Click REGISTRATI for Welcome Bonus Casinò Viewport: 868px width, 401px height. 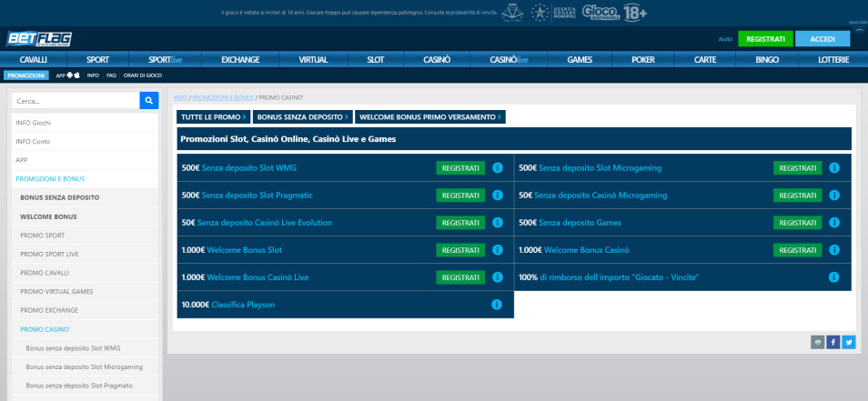(x=798, y=250)
